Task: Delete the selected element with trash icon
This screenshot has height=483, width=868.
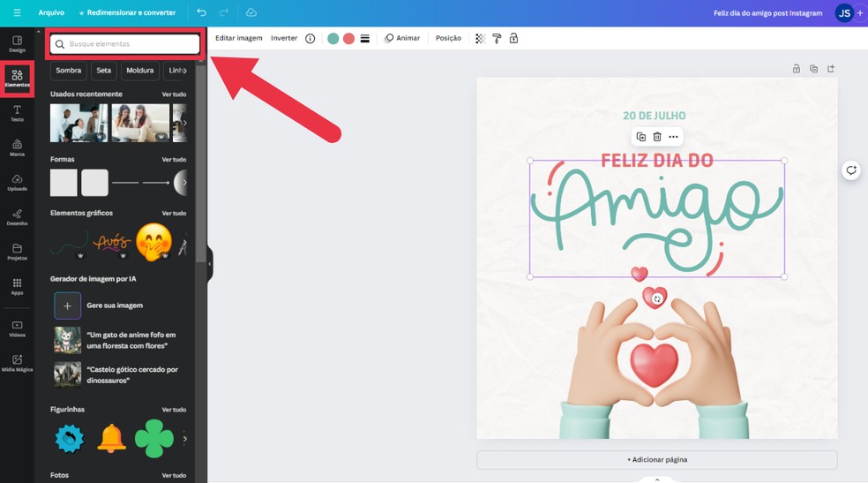Action: point(657,137)
